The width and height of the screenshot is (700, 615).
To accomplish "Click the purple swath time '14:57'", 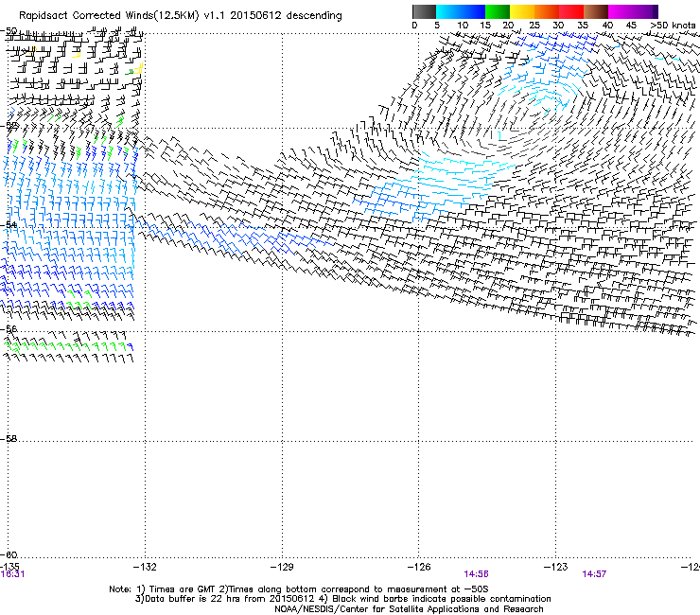I will click(594, 574).
